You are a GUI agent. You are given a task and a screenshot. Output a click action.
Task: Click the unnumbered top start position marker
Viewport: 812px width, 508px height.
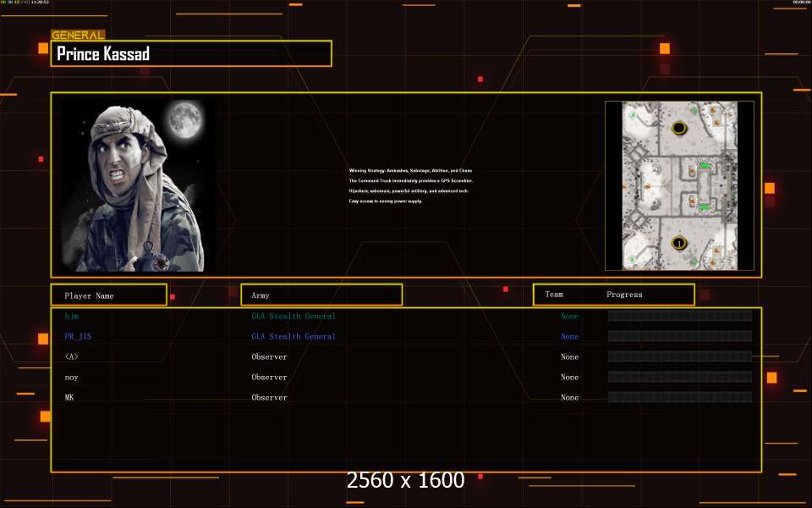tap(678, 128)
